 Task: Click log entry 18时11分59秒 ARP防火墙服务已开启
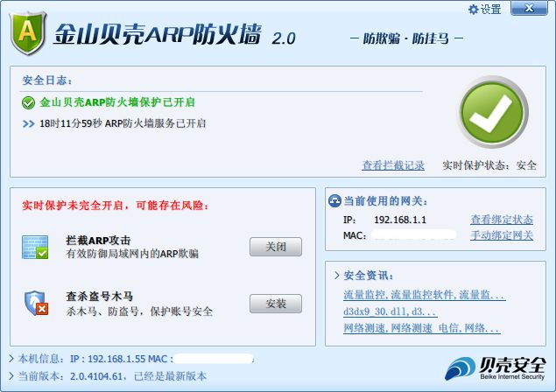123,123
